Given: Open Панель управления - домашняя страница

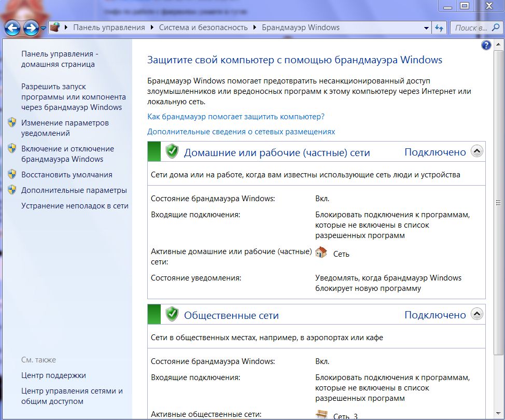Looking at the screenshot, I should coord(60,59).
